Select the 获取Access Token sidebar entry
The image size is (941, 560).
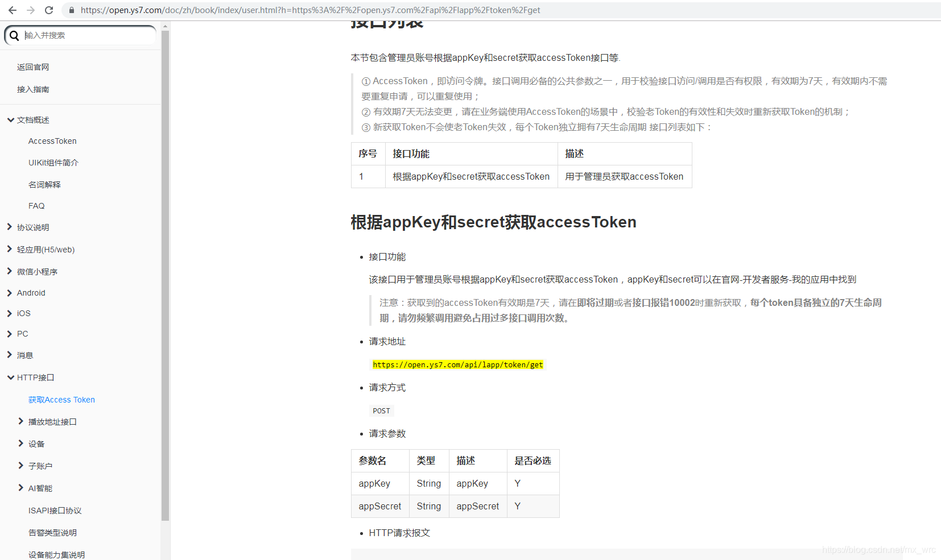tap(61, 399)
